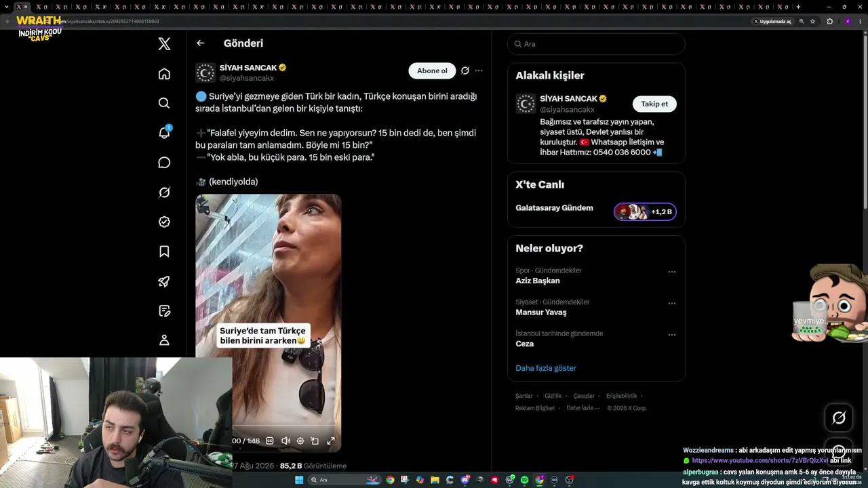Open Şartlar footer link
Image resolution: width=868 pixels, height=488 pixels.
pyautogui.click(x=524, y=396)
